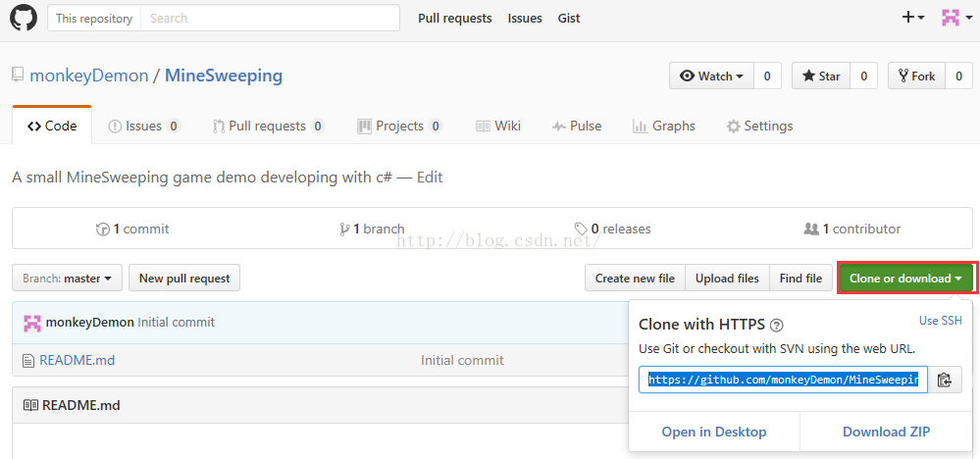This screenshot has width=980, height=459.
Task: Click Find file button
Action: tap(800, 279)
